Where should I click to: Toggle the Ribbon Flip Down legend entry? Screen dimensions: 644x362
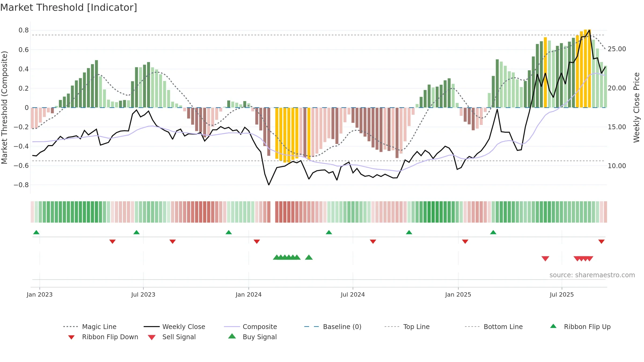coord(103,337)
